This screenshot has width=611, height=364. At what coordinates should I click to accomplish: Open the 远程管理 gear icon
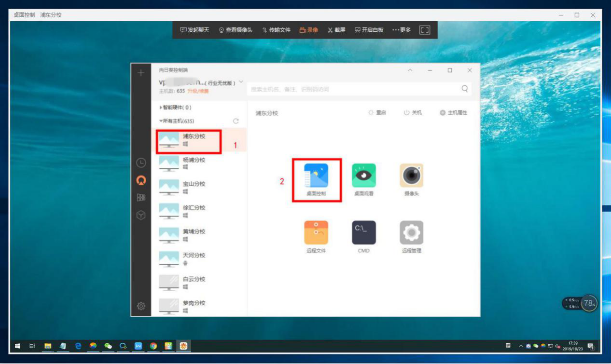pyautogui.click(x=412, y=233)
